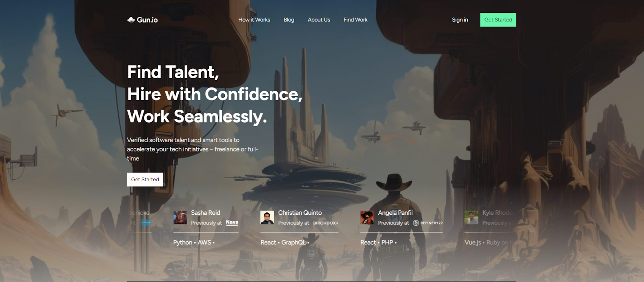Click the Python • AWS skills text

[194, 243]
